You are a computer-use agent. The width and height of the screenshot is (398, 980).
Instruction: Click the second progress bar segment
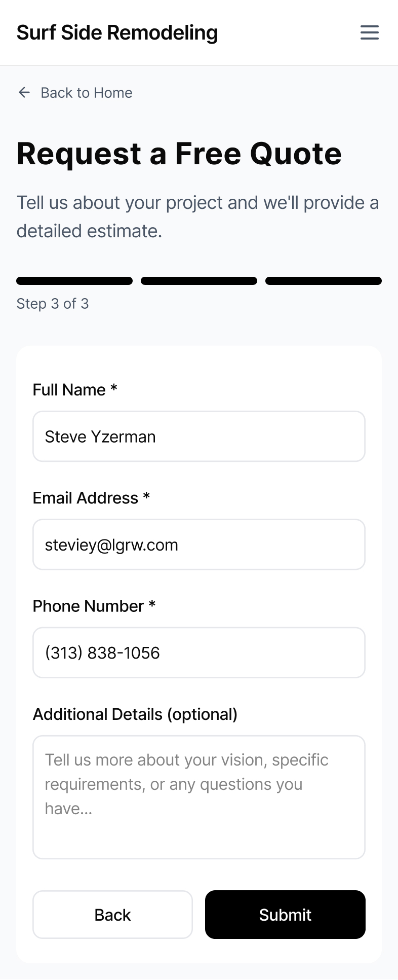pos(199,281)
